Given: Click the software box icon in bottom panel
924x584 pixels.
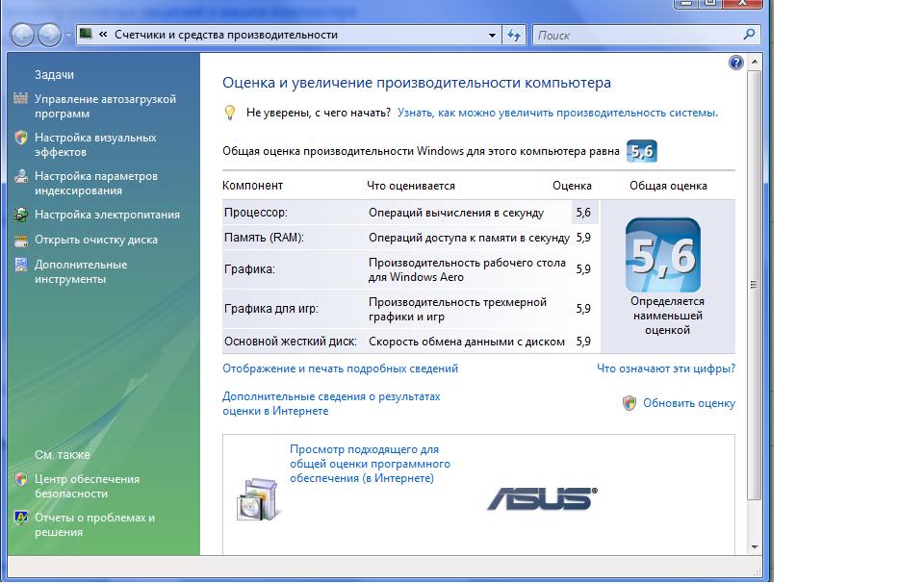Looking at the screenshot, I should (x=257, y=499).
